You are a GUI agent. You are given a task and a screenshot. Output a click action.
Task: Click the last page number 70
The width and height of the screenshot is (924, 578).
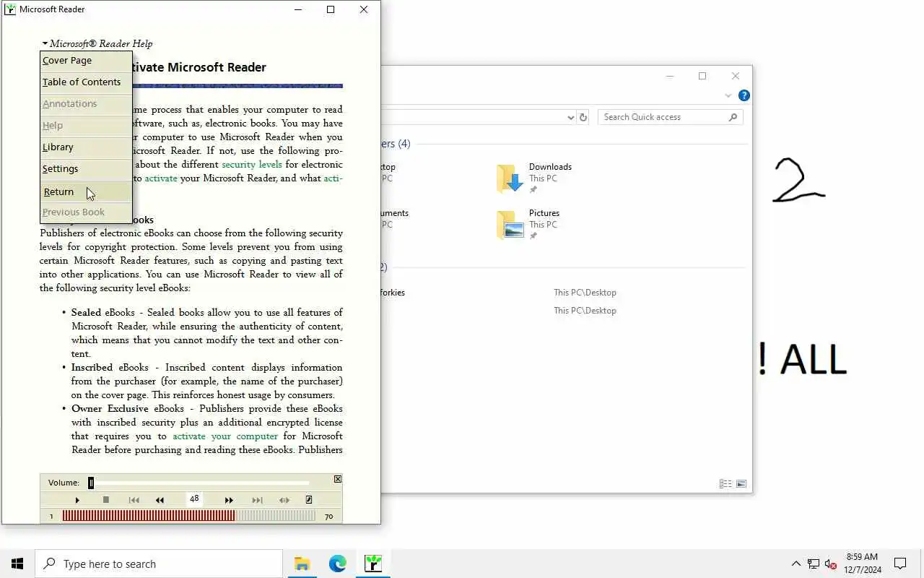pyautogui.click(x=329, y=517)
